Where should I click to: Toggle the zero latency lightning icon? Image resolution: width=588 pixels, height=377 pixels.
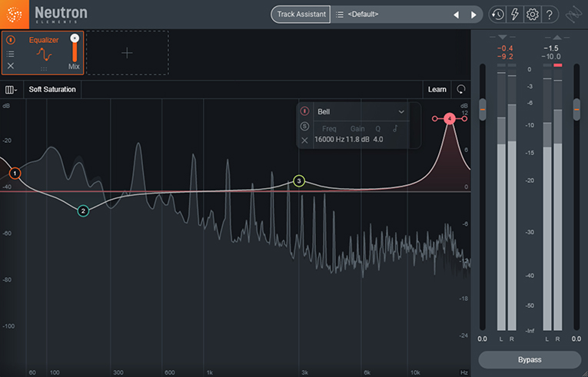514,15
